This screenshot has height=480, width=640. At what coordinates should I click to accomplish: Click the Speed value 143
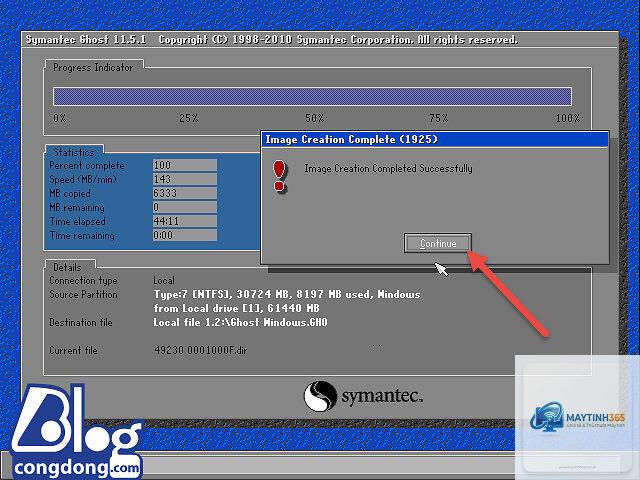tap(185, 179)
